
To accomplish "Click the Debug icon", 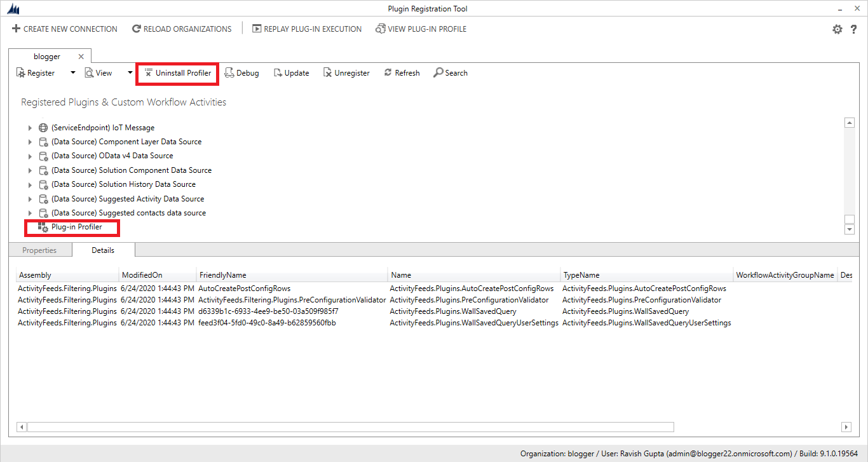I will pyautogui.click(x=241, y=72).
